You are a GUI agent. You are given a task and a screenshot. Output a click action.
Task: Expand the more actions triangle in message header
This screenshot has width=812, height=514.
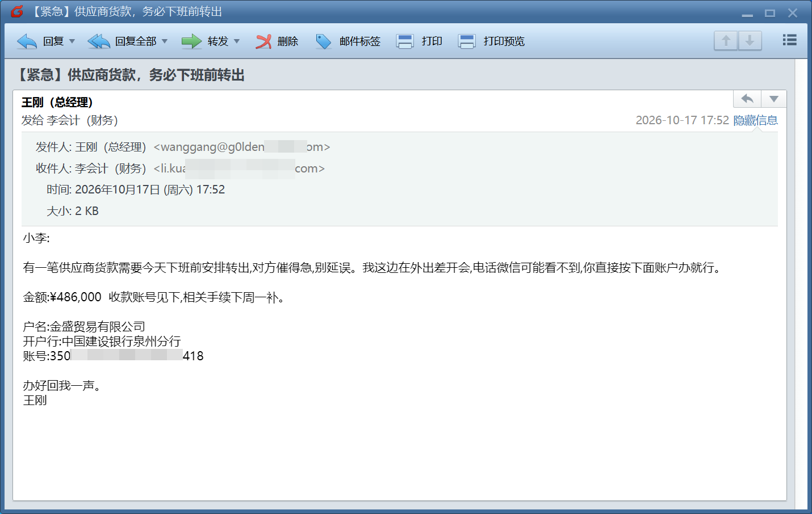(x=774, y=99)
